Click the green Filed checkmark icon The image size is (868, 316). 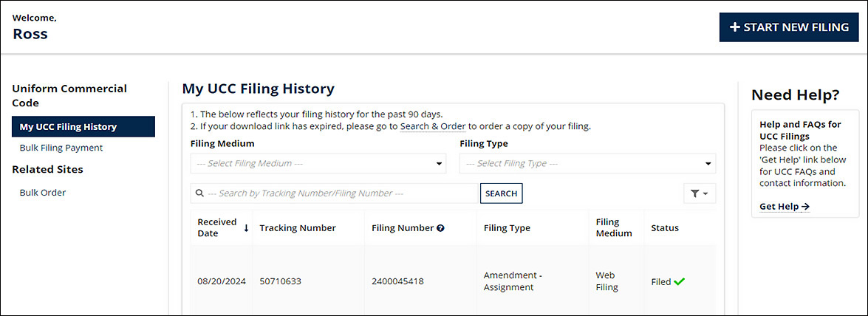tap(680, 281)
